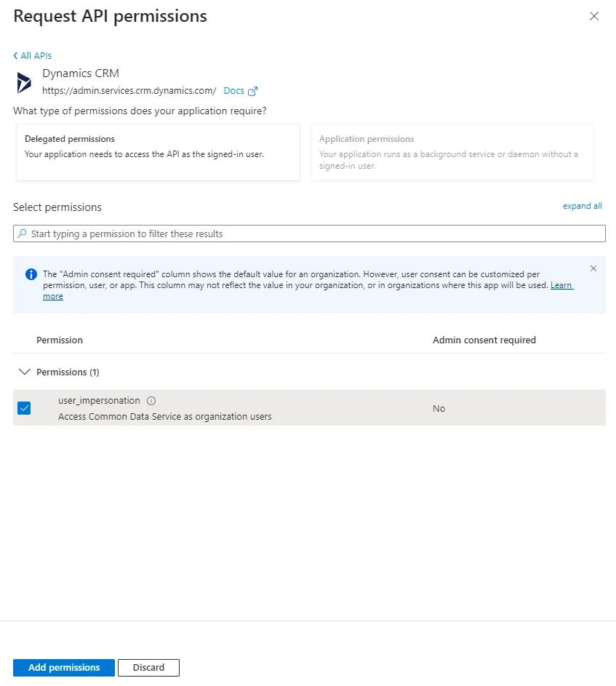
Task: Click the external link icon beside Docs
Action: (253, 91)
